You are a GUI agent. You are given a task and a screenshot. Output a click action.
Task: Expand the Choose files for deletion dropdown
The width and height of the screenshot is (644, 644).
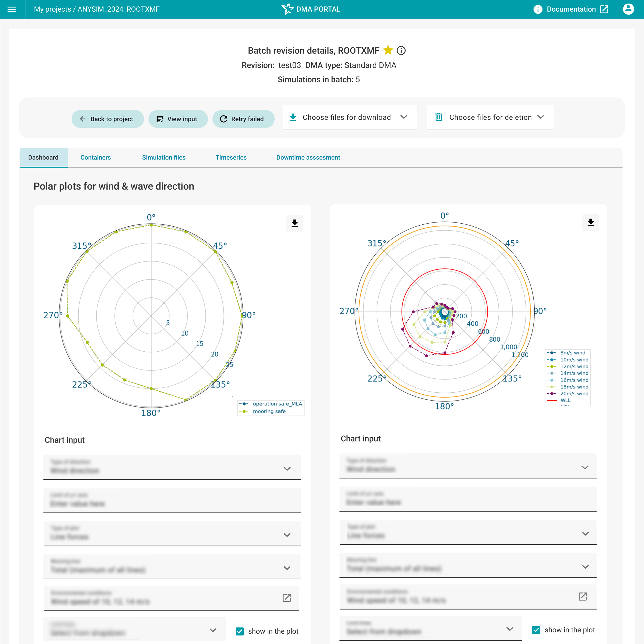(x=490, y=117)
